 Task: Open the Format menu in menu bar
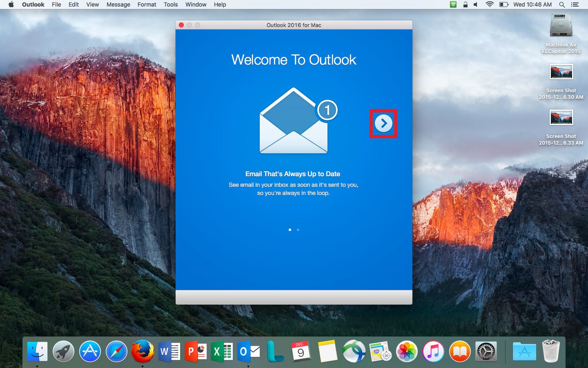[x=147, y=4]
